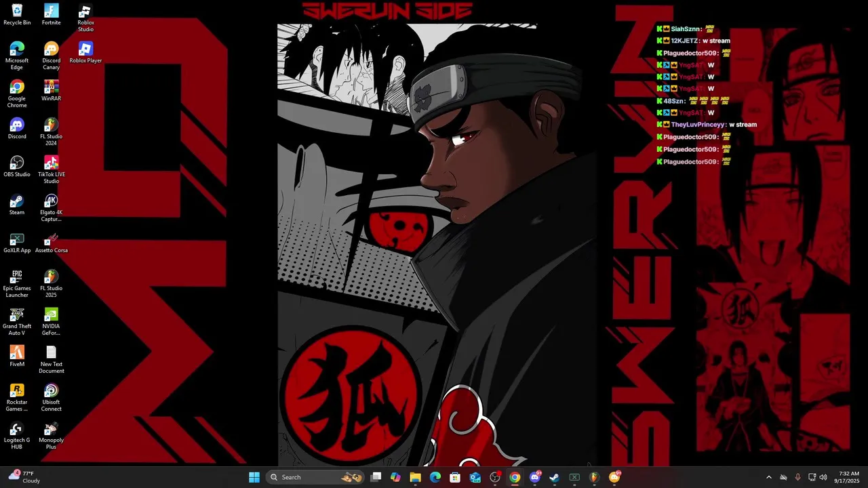Open File Explorer on the taskbar
Screen dimensions: 868x488
pos(416,477)
